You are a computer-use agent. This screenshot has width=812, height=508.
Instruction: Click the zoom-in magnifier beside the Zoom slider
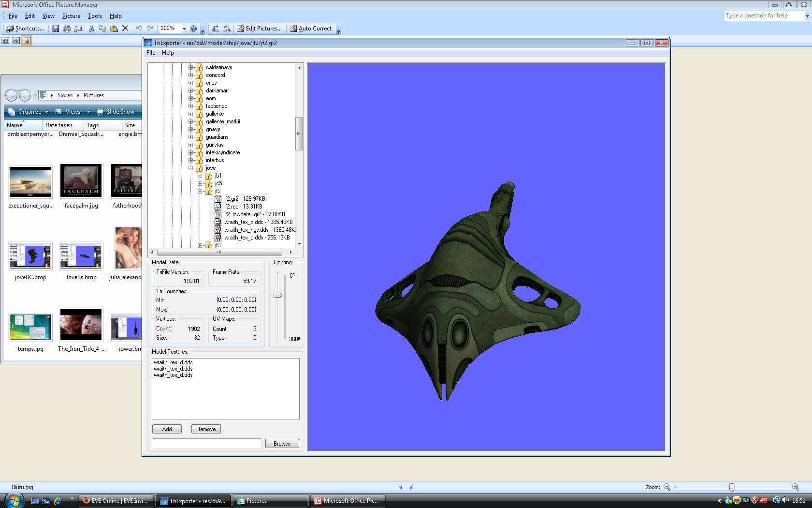(x=796, y=487)
